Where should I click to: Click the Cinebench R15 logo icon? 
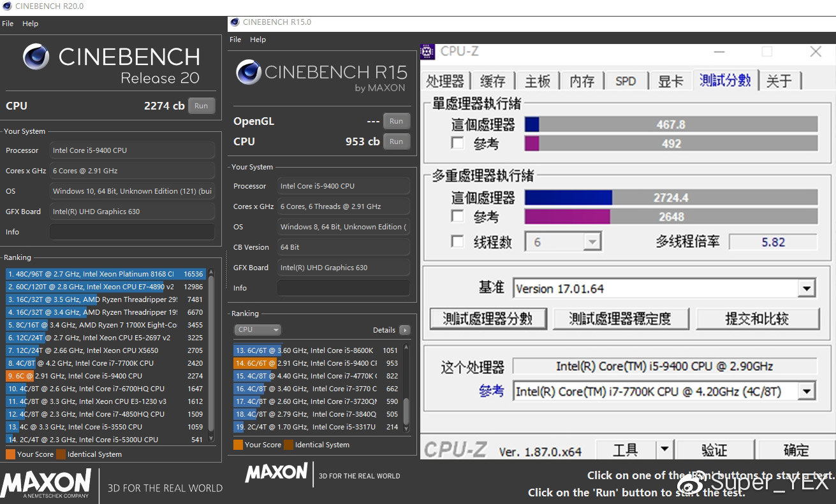point(249,72)
